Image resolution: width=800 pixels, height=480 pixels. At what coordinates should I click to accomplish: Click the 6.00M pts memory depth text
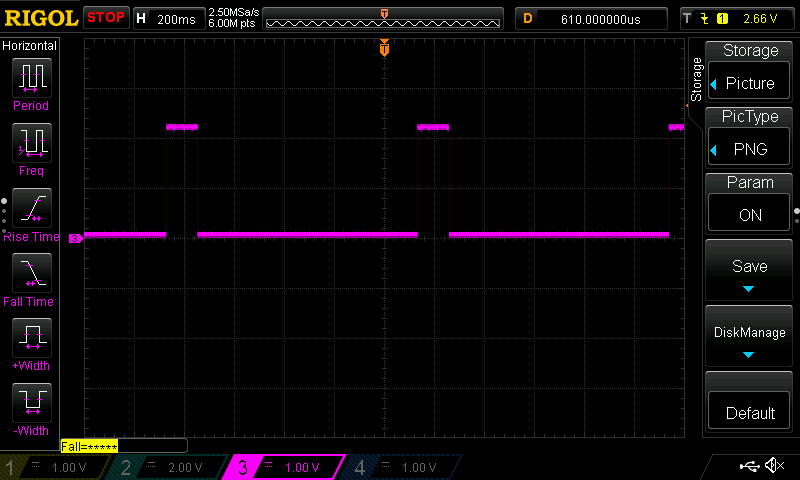(232, 23)
